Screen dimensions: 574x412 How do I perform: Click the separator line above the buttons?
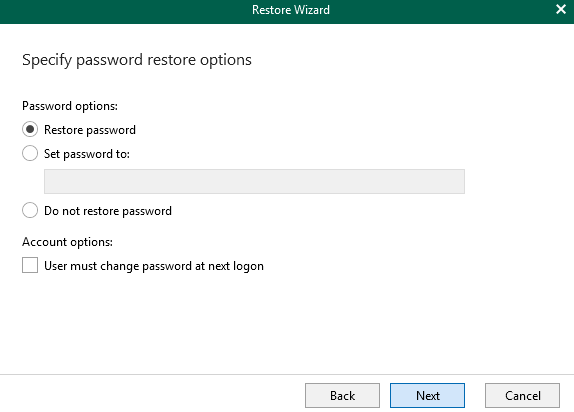pos(287,374)
